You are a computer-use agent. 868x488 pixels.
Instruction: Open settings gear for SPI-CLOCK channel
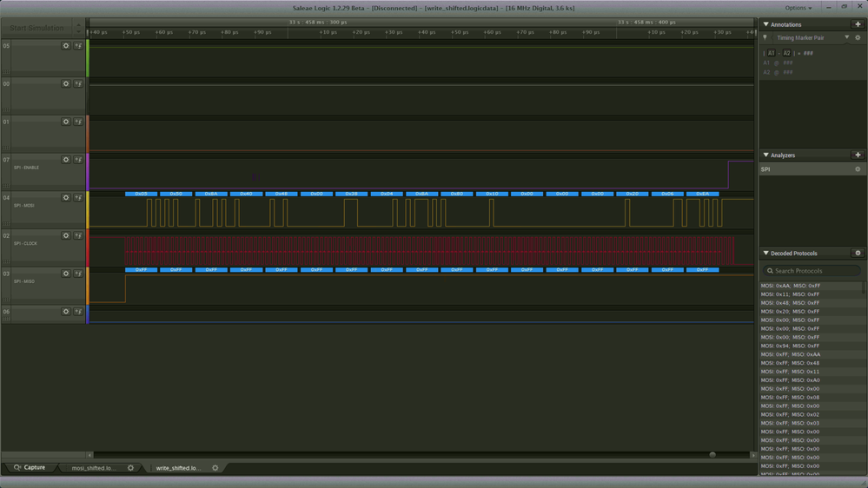pyautogui.click(x=66, y=235)
